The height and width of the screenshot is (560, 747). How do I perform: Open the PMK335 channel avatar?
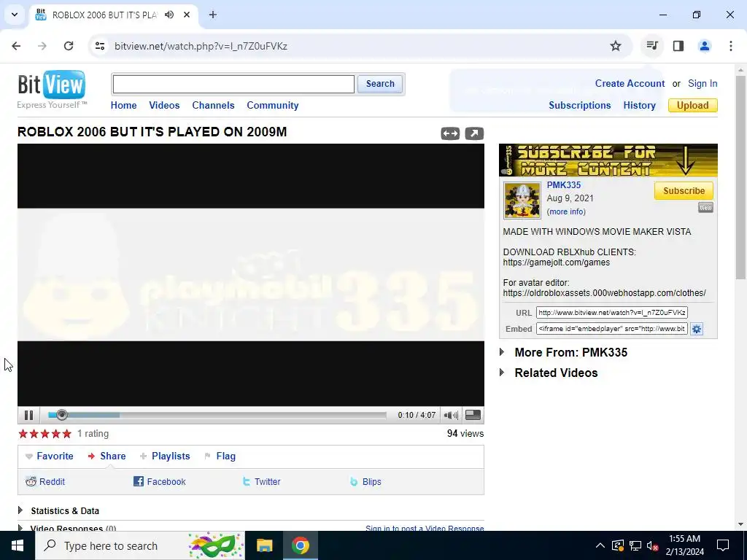pos(522,200)
